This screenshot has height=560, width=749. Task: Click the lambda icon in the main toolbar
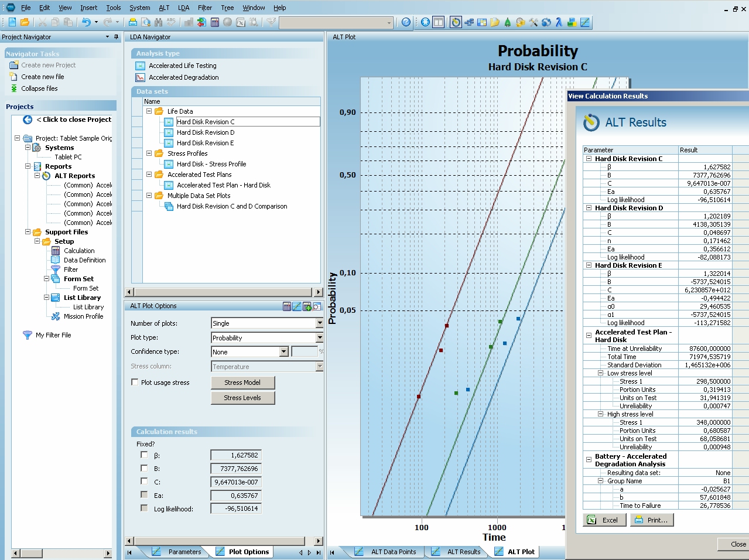[559, 22]
